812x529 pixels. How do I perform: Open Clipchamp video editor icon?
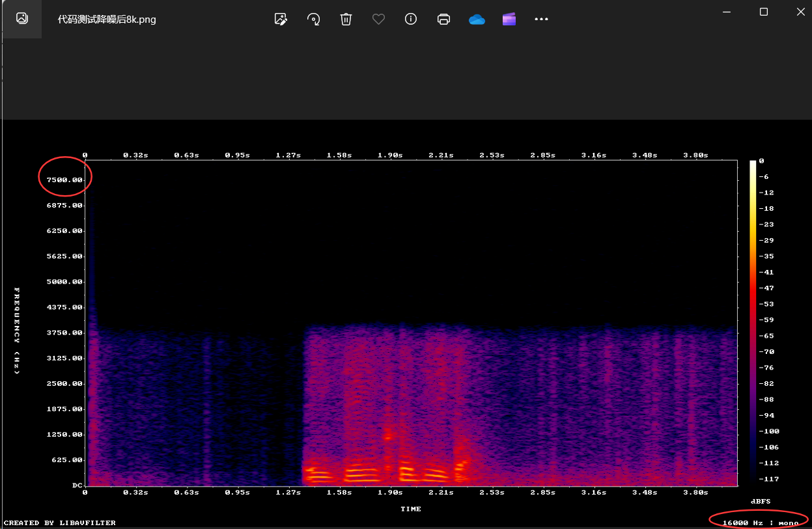point(509,19)
